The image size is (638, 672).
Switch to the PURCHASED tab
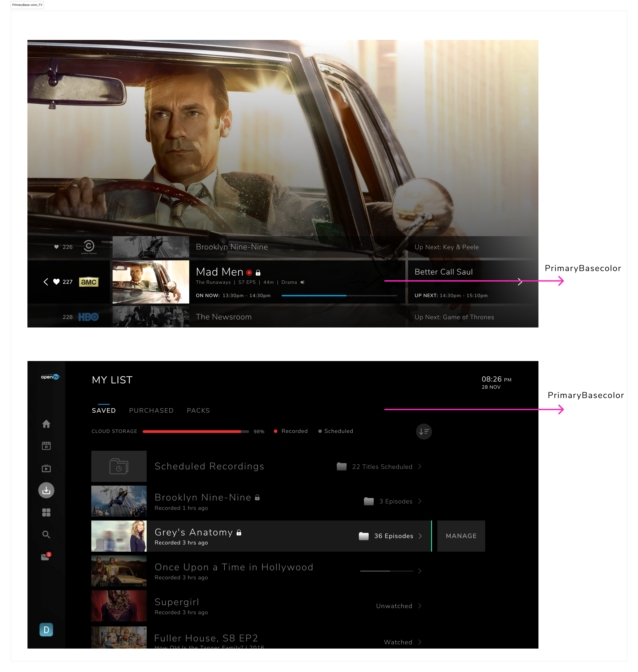tap(151, 410)
